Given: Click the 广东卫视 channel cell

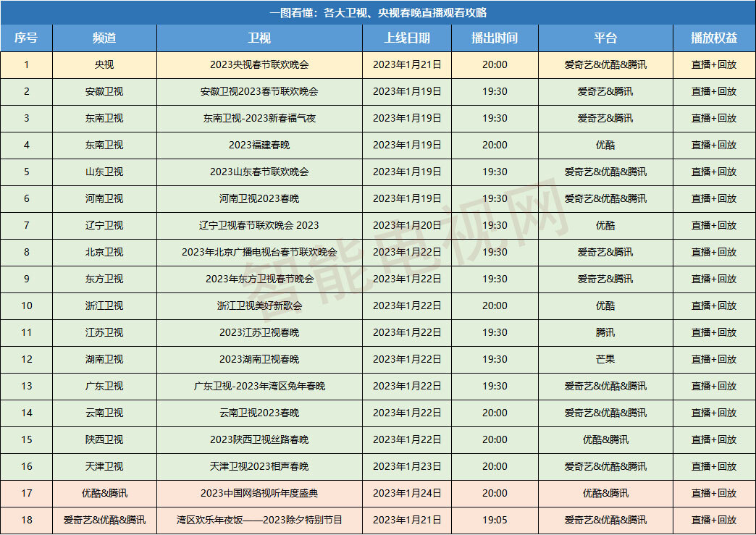Looking at the screenshot, I should pos(104,386).
